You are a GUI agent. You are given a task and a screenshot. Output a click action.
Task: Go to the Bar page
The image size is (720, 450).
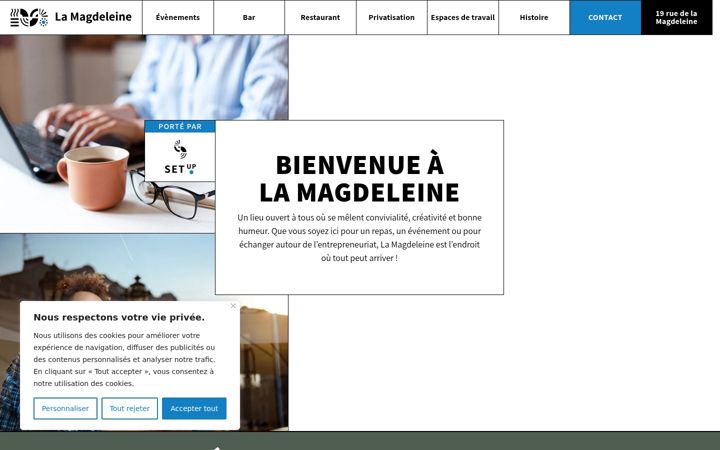(249, 17)
